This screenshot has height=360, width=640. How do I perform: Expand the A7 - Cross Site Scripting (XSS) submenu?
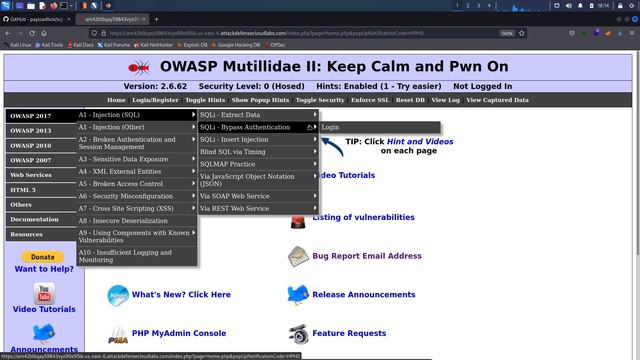click(137, 208)
